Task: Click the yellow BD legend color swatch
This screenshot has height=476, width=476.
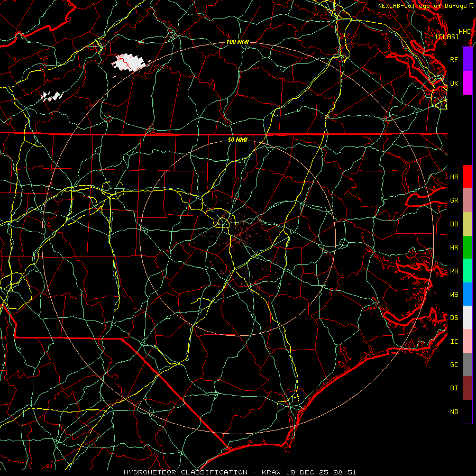Action: [467, 224]
